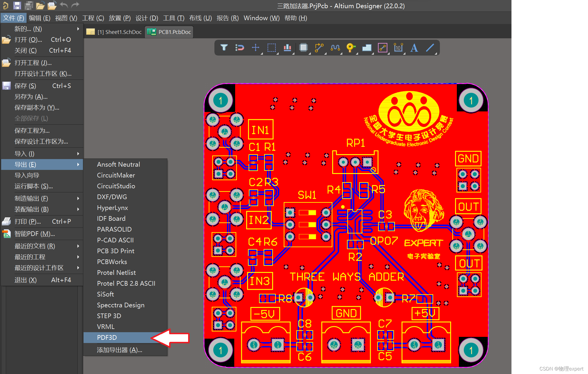Viewport: 588px width, 374px height.
Task: Select the Place Keepout/track box tool
Action: coord(382,47)
